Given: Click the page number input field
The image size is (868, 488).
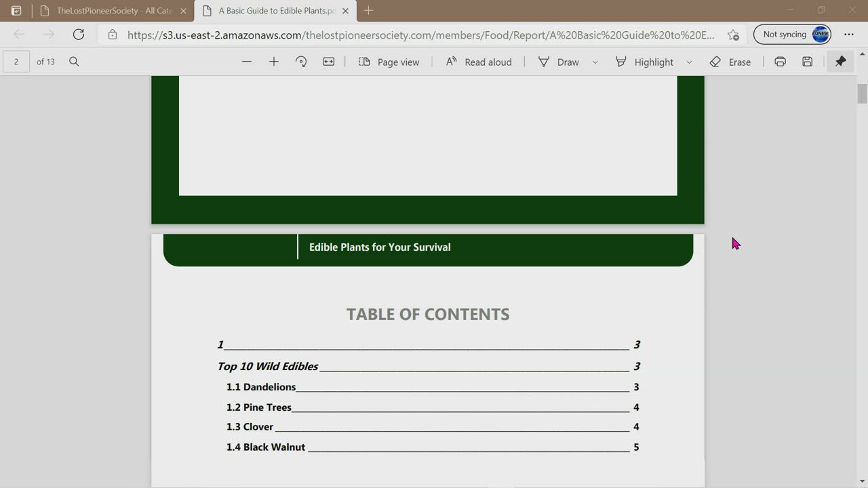Looking at the screenshot, I should [x=16, y=62].
